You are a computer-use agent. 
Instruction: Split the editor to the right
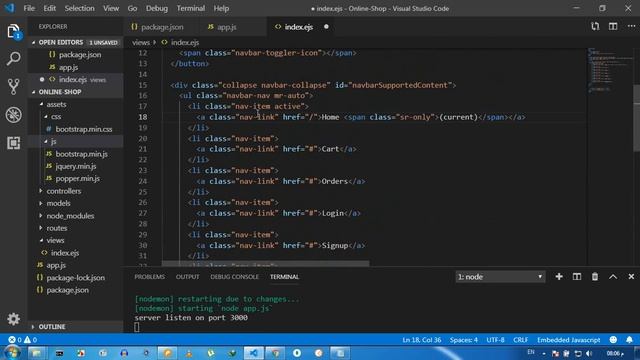pos(613,27)
